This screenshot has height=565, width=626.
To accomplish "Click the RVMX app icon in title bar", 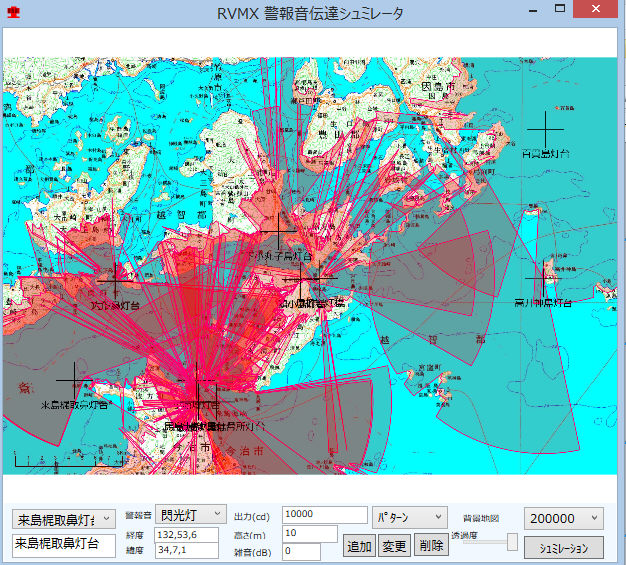I will (13, 14).
